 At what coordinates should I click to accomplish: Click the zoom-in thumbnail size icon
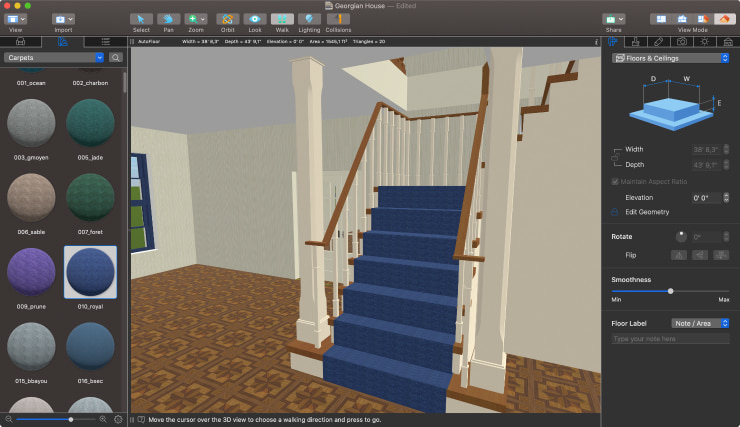coord(103,419)
